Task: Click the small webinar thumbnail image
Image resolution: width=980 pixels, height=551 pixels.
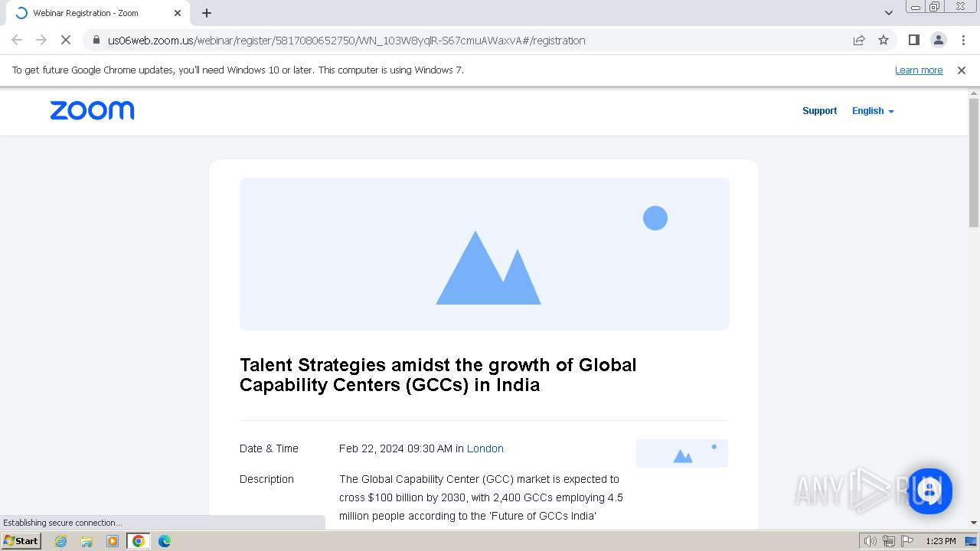Action: pos(682,453)
